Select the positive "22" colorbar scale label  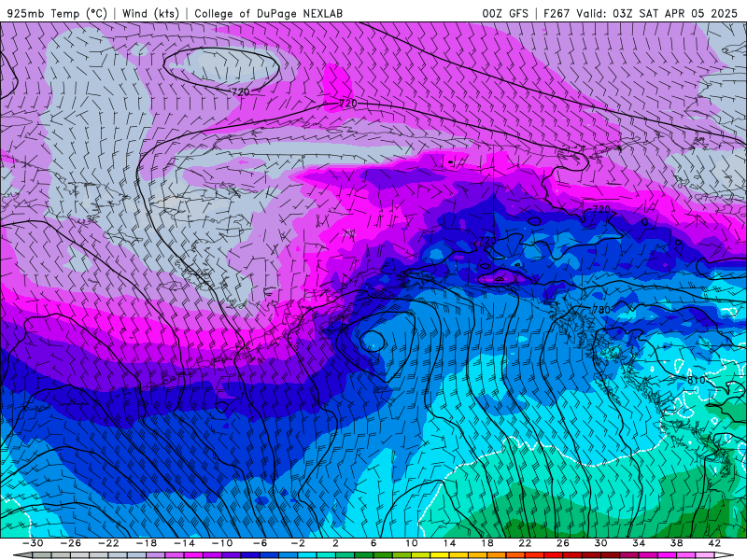click(x=525, y=543)
